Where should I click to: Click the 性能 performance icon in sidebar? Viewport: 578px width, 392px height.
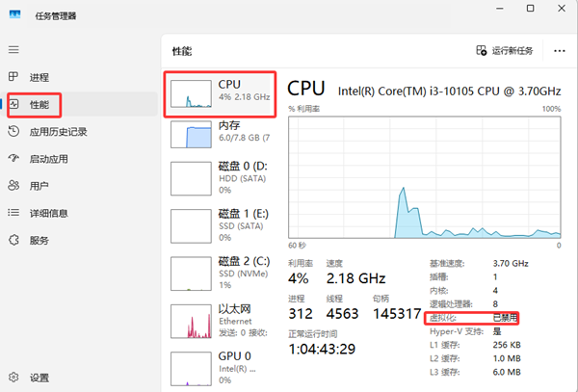point(13,104)
